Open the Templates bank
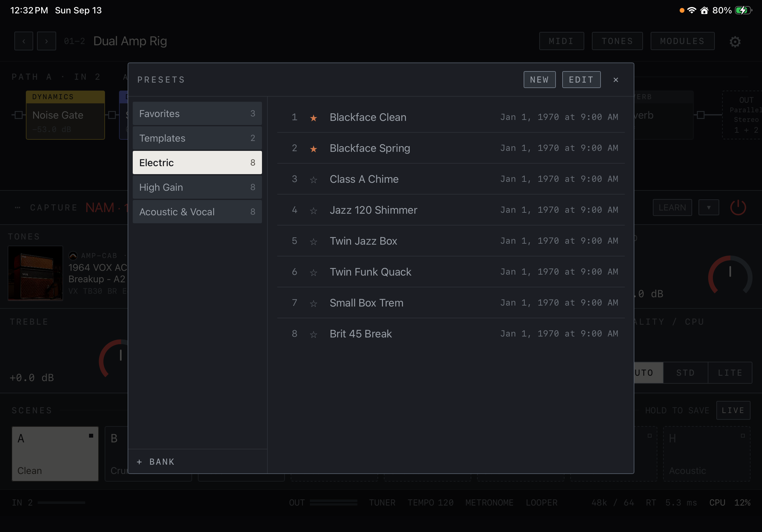 (x=197, y=138)
